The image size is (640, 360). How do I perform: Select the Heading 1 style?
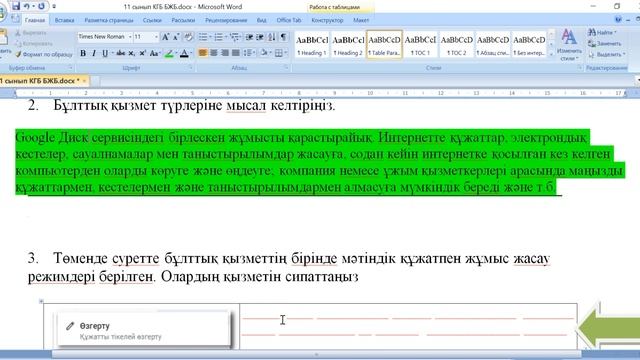point(312,44)
